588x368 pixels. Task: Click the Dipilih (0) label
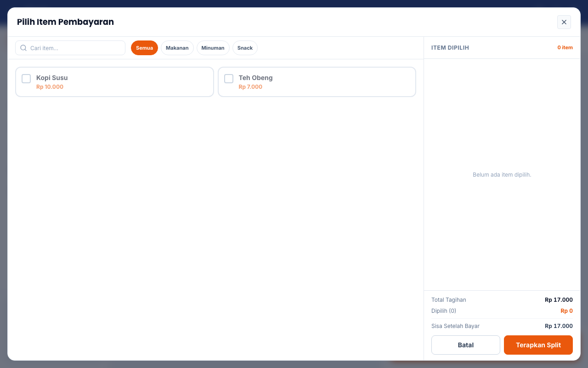(x=444, y=311)
